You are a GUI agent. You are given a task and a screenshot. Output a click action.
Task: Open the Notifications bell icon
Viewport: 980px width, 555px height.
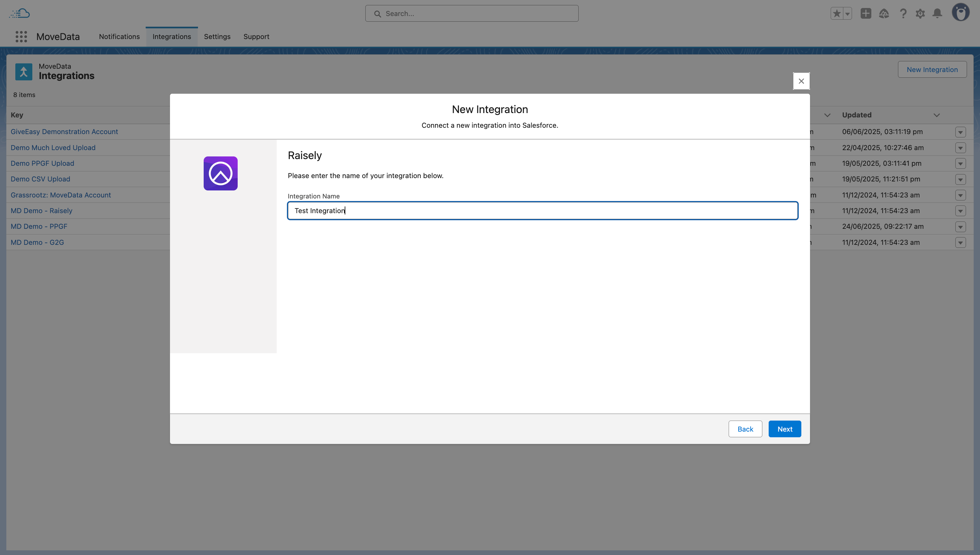pyautogui.click(x=937, y=14)
